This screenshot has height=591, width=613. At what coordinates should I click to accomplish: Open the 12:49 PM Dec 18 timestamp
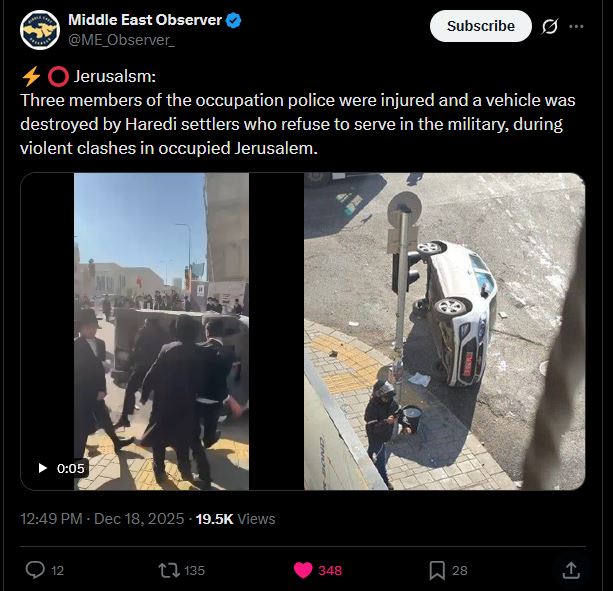[x=102, y=519]
